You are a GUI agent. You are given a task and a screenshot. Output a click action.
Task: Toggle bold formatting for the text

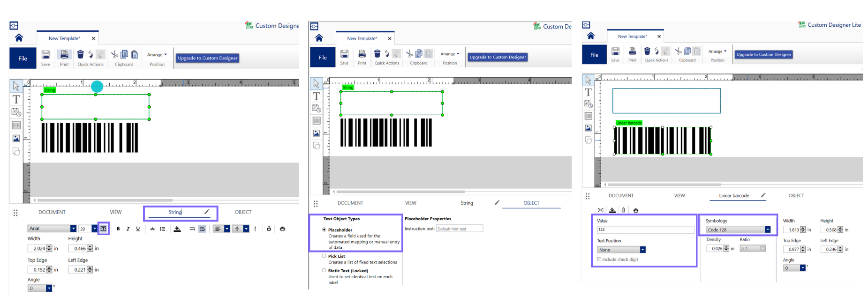[x=118, y=229]
